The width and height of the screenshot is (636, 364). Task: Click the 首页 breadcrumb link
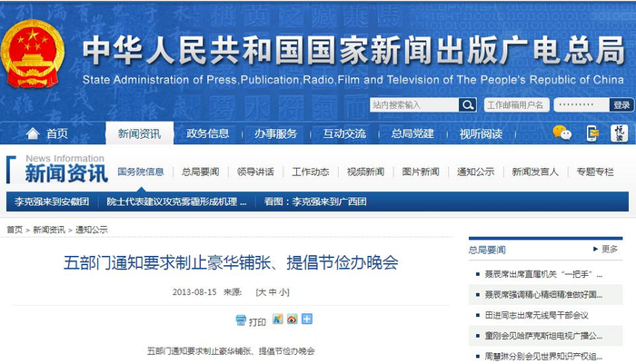[x=15, y=230]
